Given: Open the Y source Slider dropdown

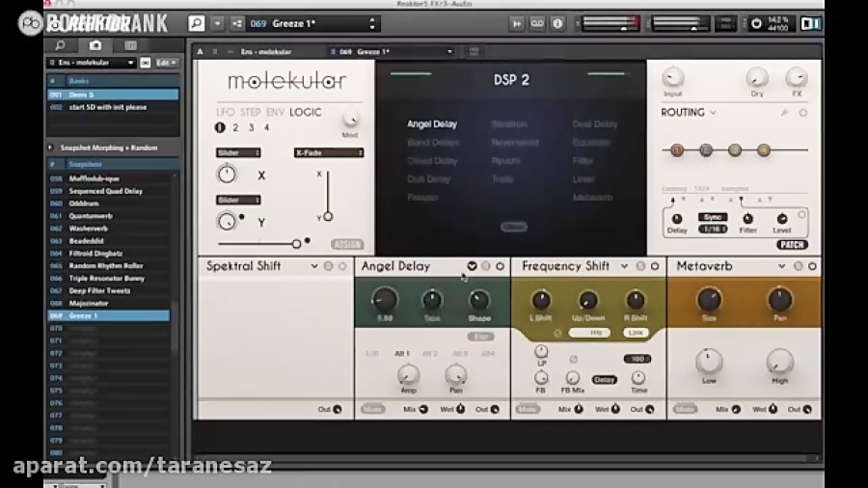Looking at the screenshot, I should click(x=238, y=200).
